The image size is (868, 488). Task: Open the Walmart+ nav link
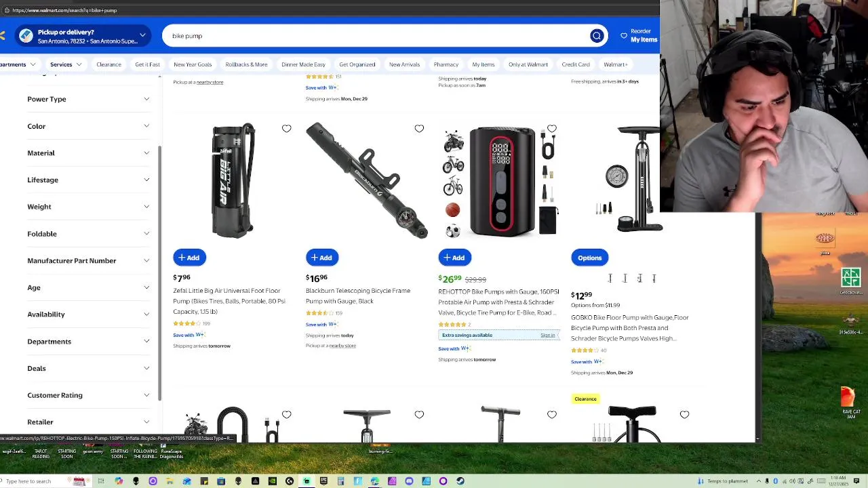(x=615, y=64)
